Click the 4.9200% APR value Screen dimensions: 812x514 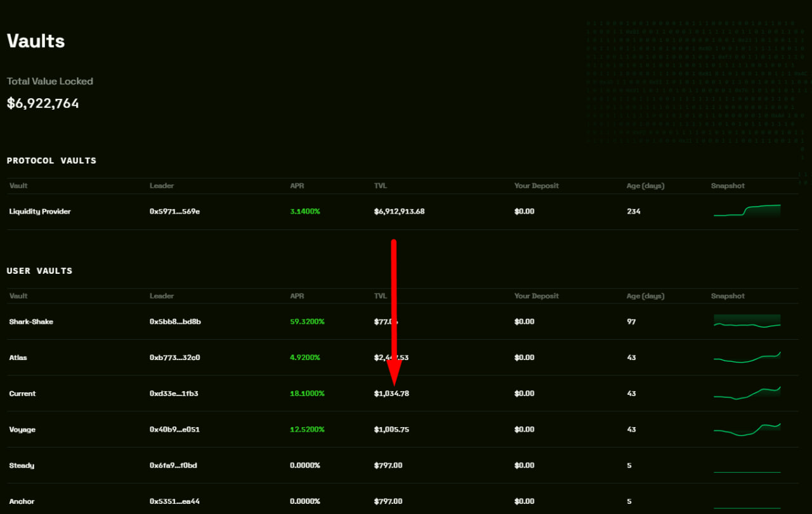tap(305, 358)
